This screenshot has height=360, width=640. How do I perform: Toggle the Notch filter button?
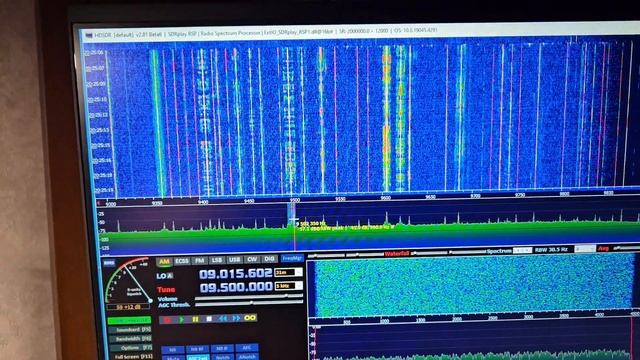[x=223, y=357]
